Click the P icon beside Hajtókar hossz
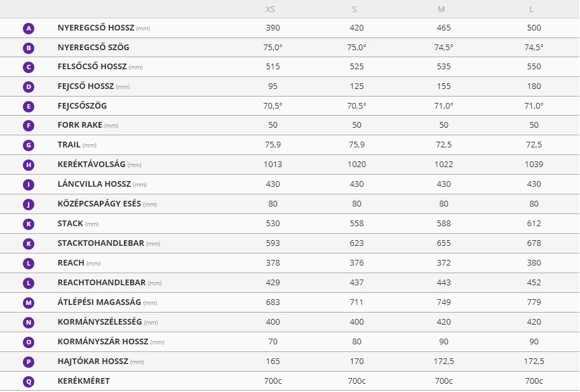This screenshot has height=392, width=580. (29, 362)
